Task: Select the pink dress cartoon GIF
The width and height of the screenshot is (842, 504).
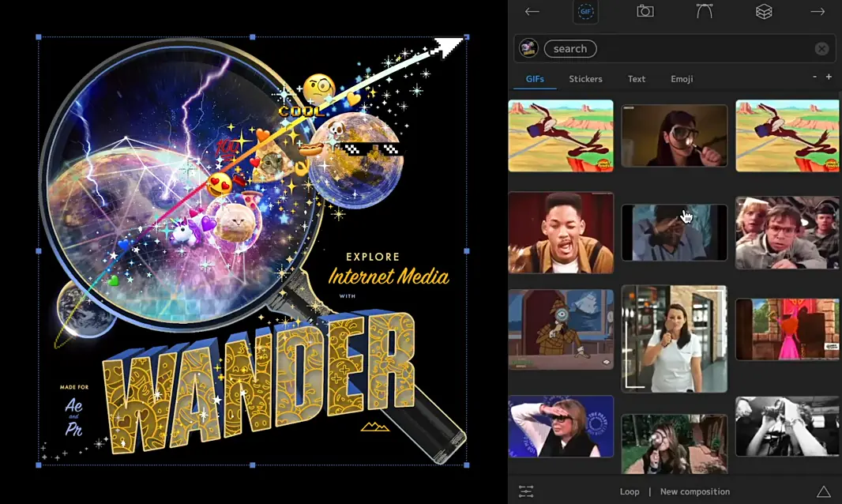Action: click(787, 329)
